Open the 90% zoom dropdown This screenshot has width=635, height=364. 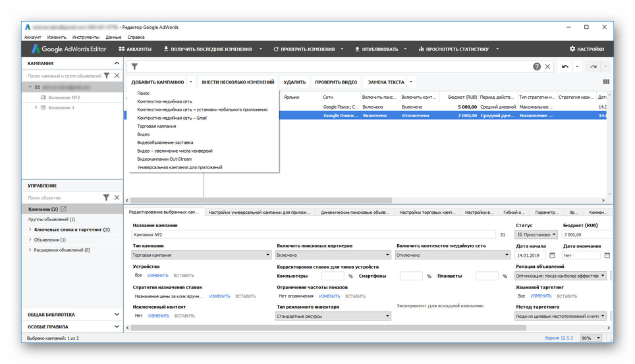coord(592,338)
